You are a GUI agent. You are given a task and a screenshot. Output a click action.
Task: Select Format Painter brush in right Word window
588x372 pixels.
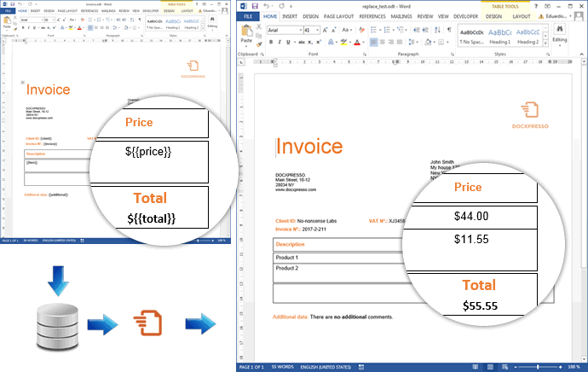coord(258,44)
